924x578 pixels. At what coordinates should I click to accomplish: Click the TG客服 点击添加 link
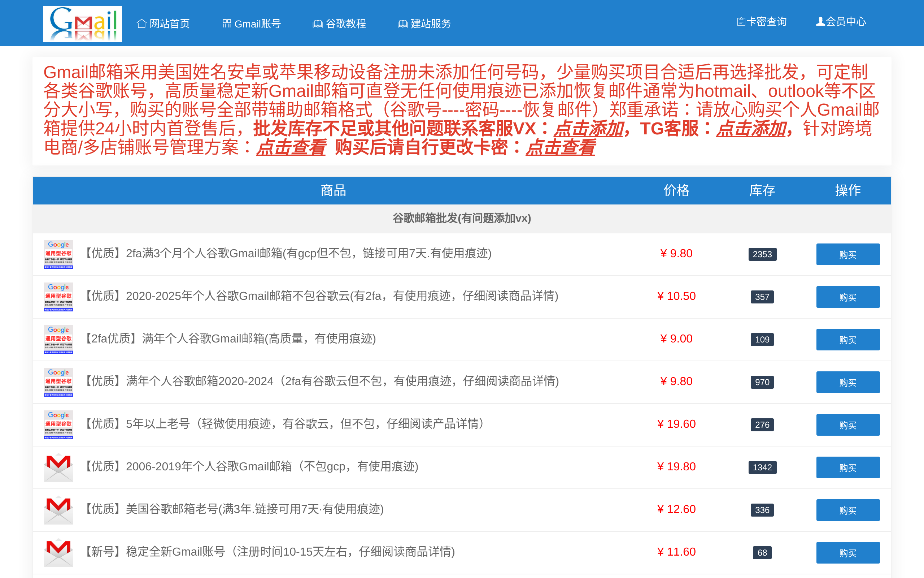[751, 129]
